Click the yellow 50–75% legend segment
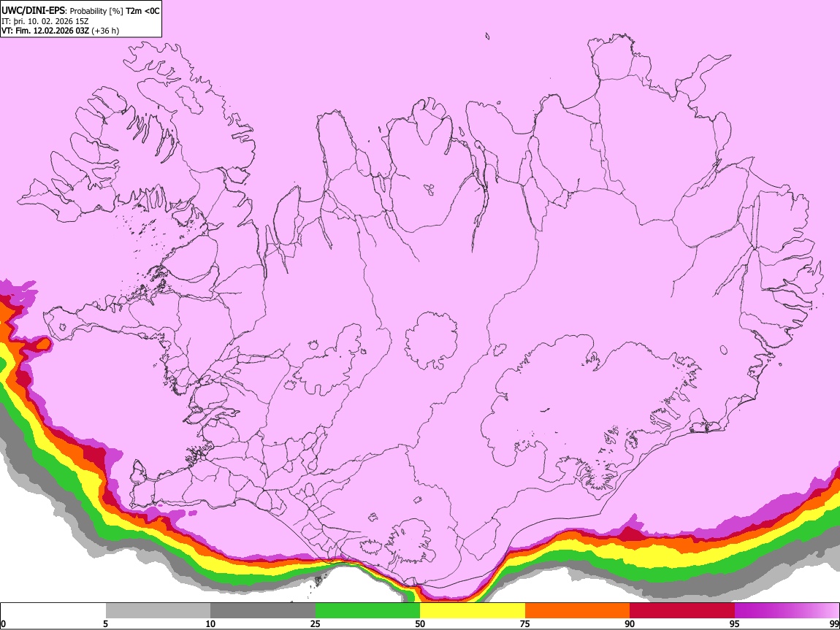840x630 pixels. coord(473,610)
